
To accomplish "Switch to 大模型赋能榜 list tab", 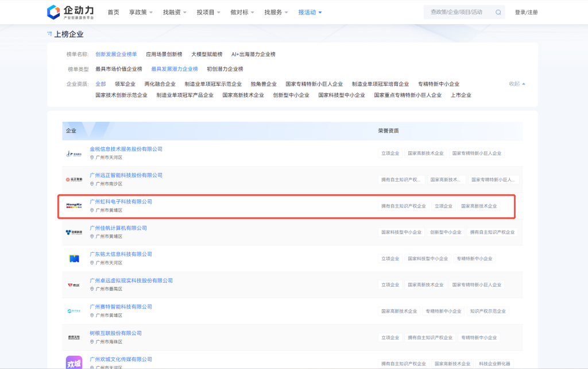I will point(207,54).
